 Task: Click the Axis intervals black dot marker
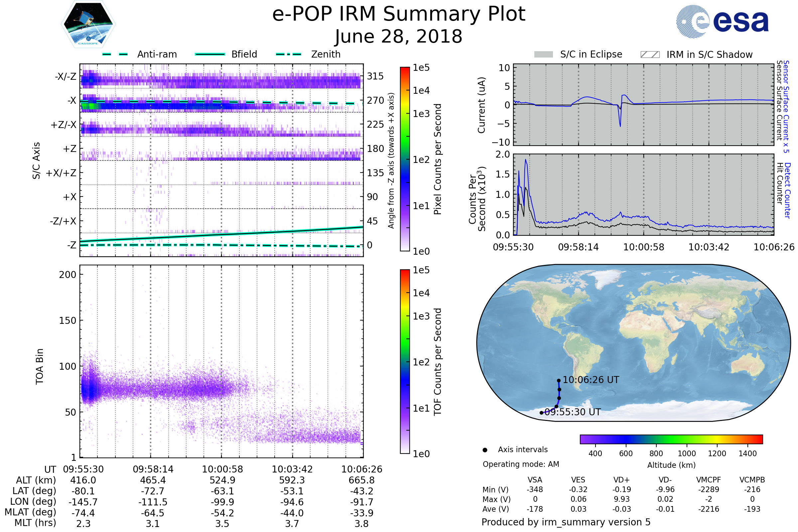point(485,450)
